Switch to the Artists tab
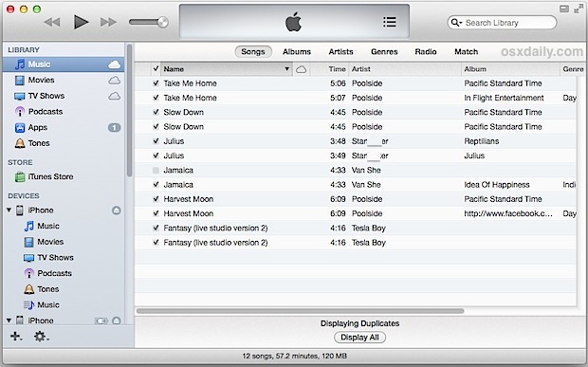Image resolution: width=588 pixels, height=367 pixels. pyautogui.click(x=340, y=52)
